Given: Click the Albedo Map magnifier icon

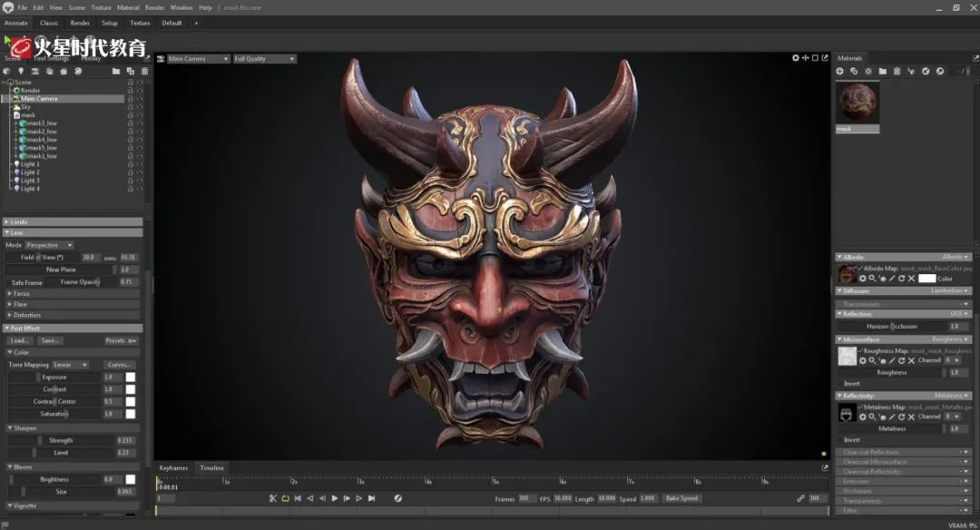Looking at the screenshot, I should click(872, 279).
